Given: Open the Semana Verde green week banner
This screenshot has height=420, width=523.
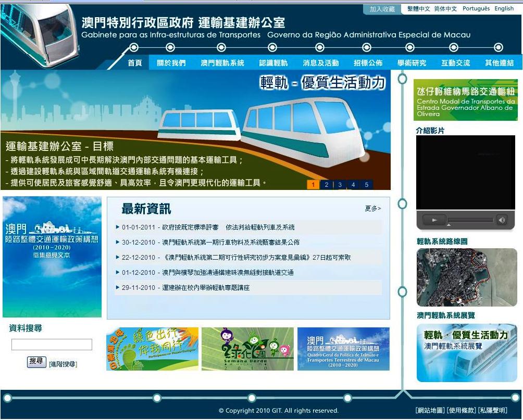Looking at the screenshot, I should tap(247, 349).
